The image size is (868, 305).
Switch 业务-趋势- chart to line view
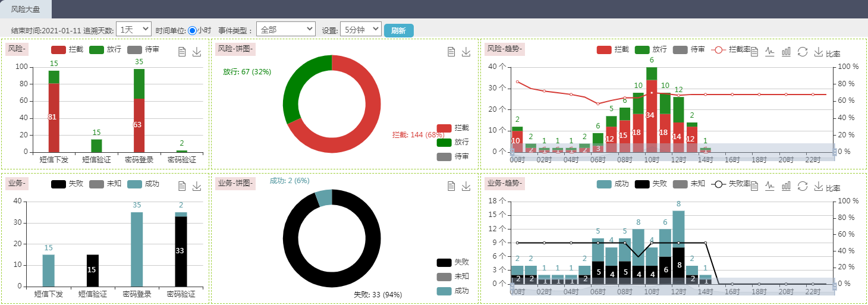770,186
